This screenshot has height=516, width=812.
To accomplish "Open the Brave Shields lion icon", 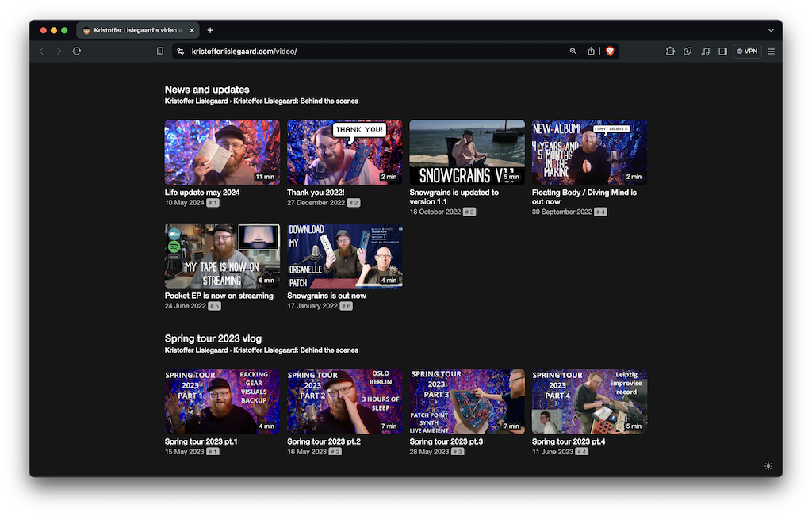I will point(610,51).
